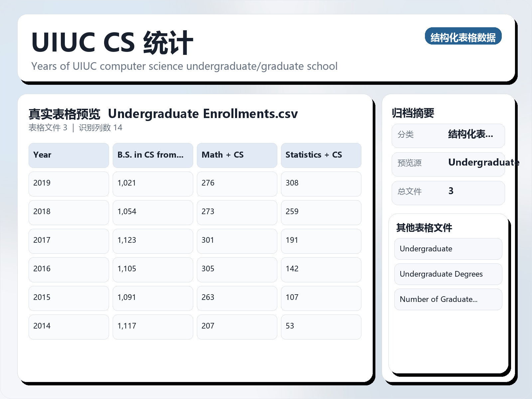The height and width of the screenshot is (399, 532).
Task: Select the 2019 row year cell
Action: [x=68, y=184]
